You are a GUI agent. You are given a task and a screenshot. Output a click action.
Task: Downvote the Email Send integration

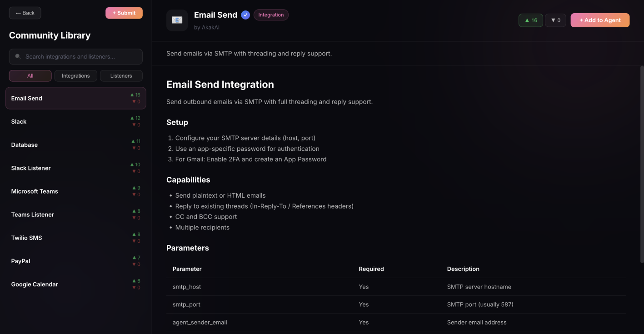(x=555, y=20)
